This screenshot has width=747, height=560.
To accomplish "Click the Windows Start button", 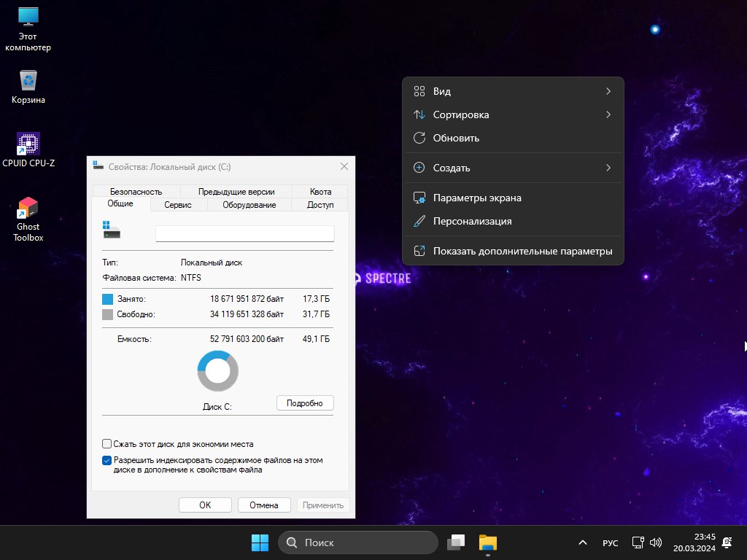I will tap(260, 542).
